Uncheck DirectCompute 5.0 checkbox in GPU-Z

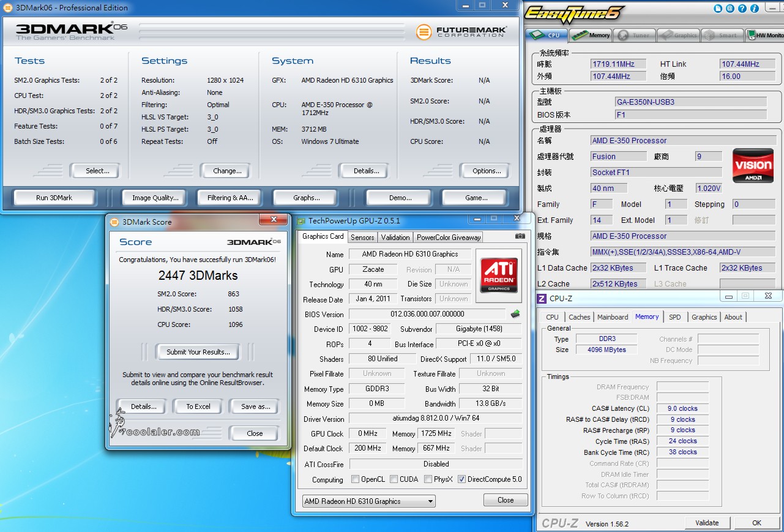pyautogui.click(x=462, y=479)
